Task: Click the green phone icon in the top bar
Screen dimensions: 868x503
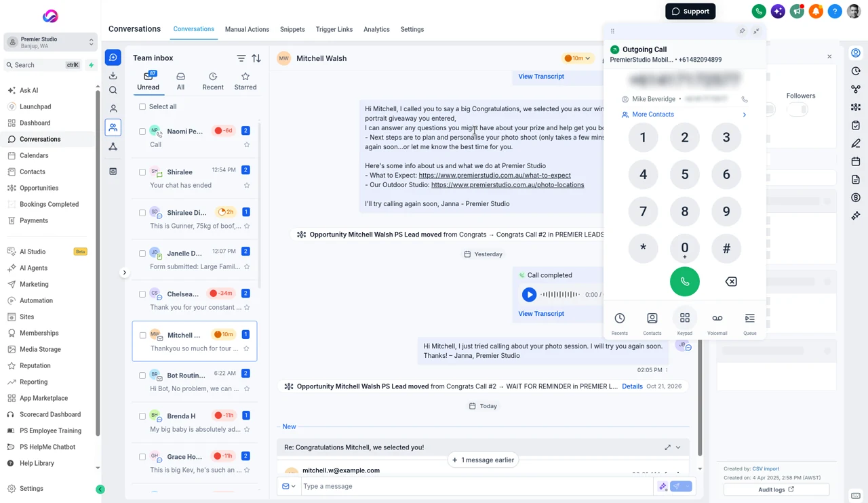Action: (759, 12)
